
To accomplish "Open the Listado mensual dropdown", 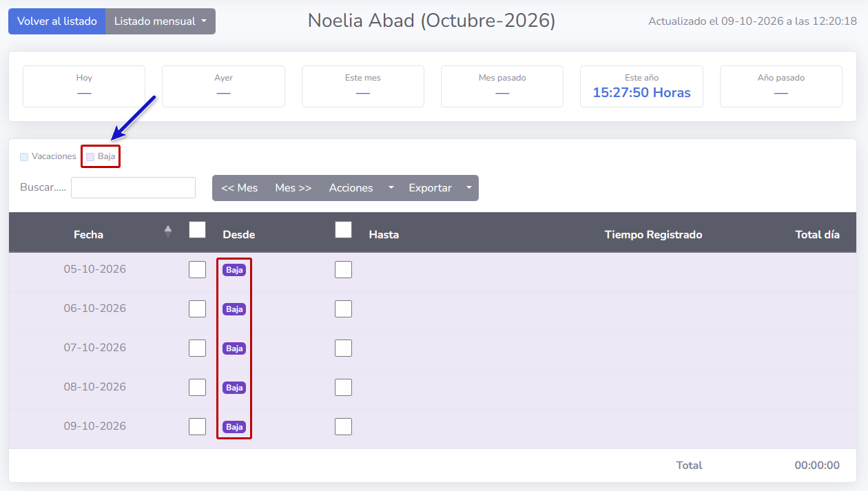I will coord(161,21).
